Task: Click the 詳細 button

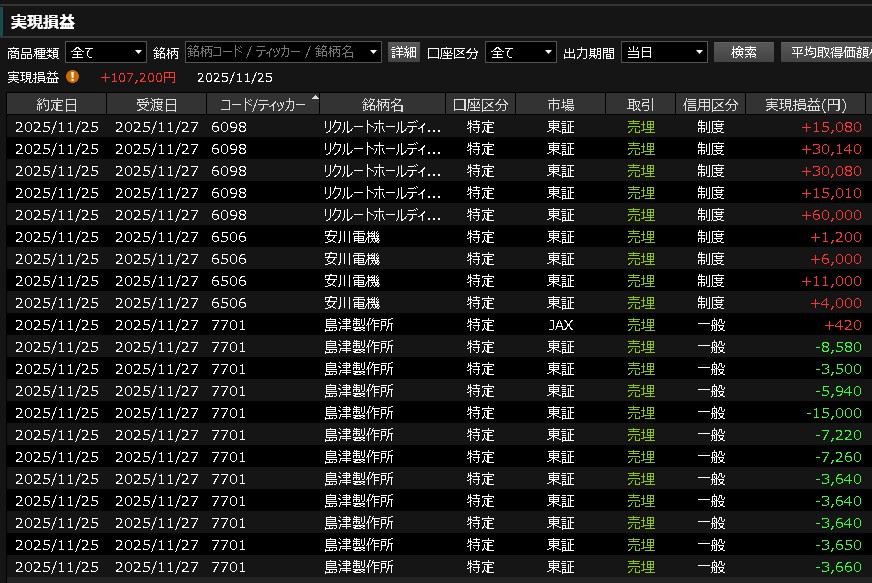Action: pos(403,52)
